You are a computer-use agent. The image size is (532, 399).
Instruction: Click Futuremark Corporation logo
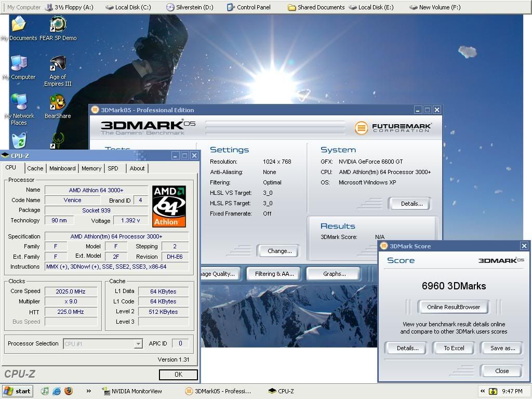coord(393,128)
